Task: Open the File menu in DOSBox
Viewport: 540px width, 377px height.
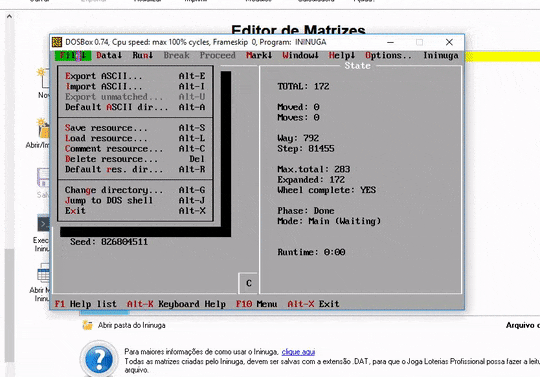Action: coord(73,55)
